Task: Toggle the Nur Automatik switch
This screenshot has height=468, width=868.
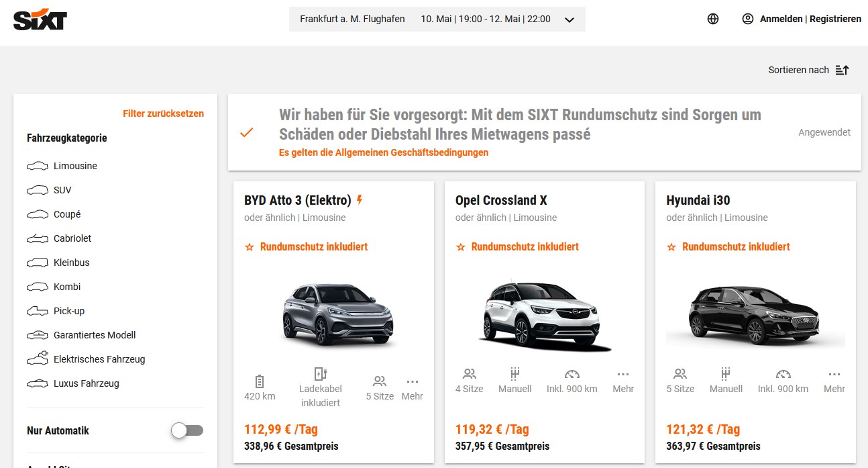Action: click(187, 430)
